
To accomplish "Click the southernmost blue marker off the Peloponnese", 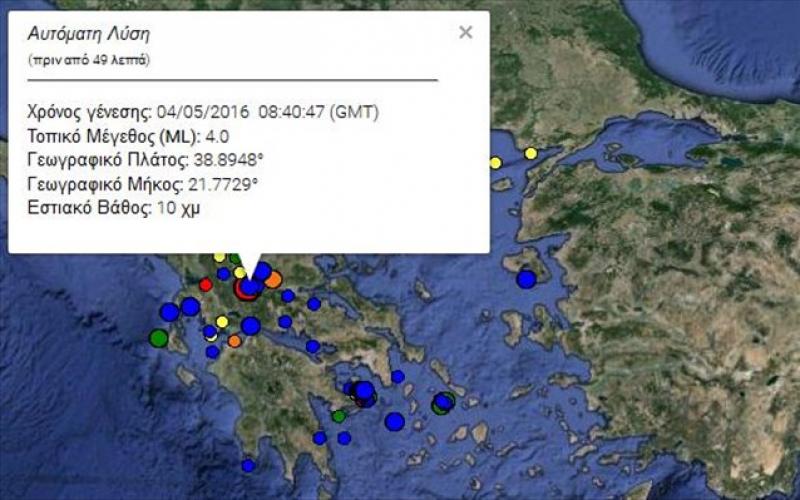I will point(248,465).
